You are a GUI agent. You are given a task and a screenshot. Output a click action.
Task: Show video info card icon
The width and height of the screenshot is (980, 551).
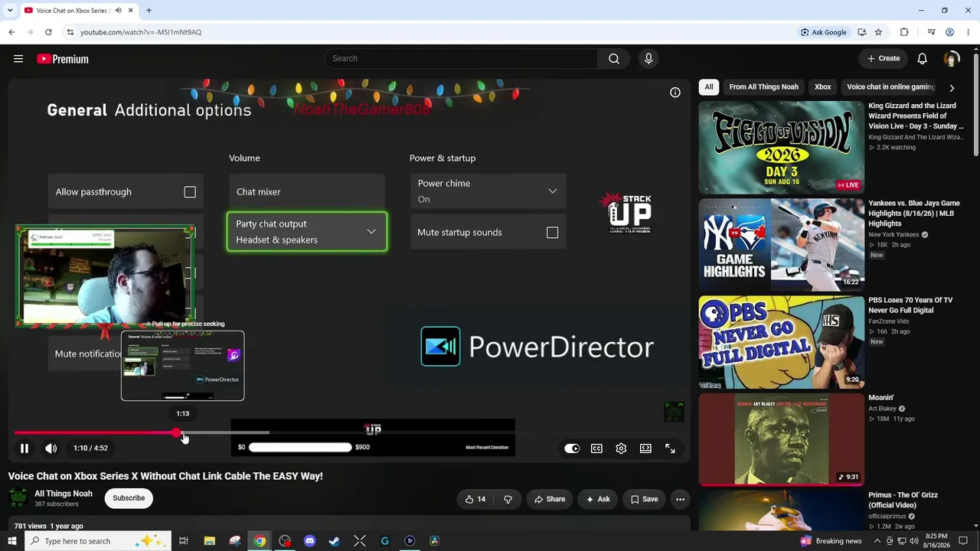pos(675,93)
